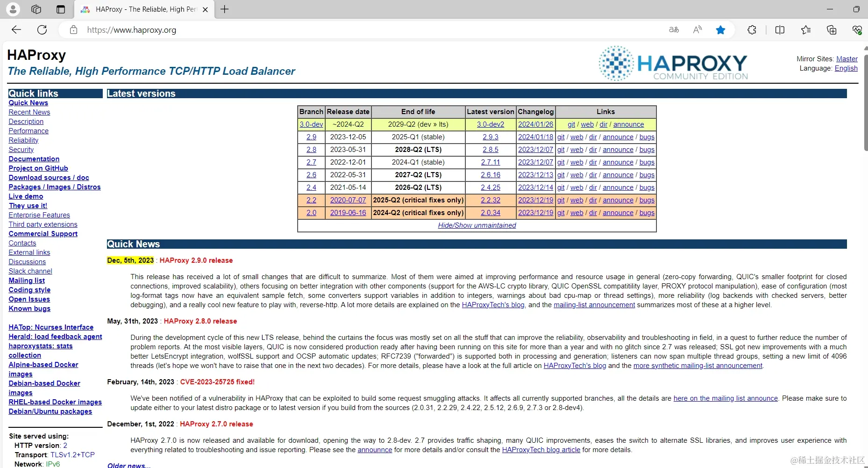Open the tab actions menu icon
868x468 pixels.
point(60,9)
